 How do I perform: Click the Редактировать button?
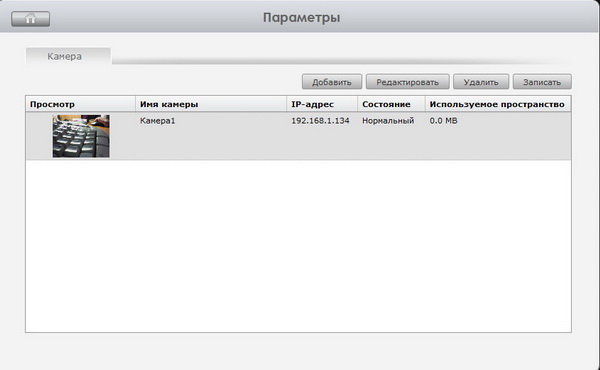pos(408,81)
